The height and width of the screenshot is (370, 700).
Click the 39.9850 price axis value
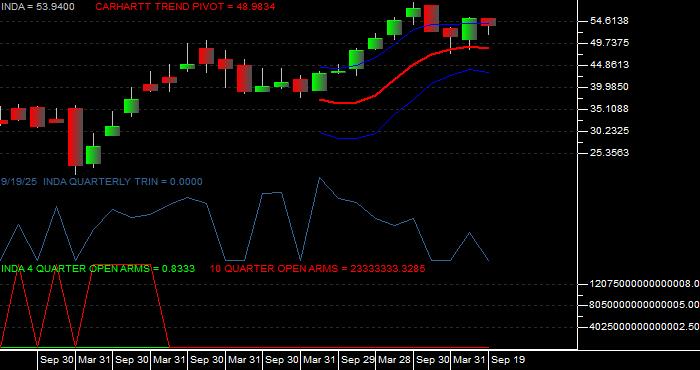click(x=610, y=87)
